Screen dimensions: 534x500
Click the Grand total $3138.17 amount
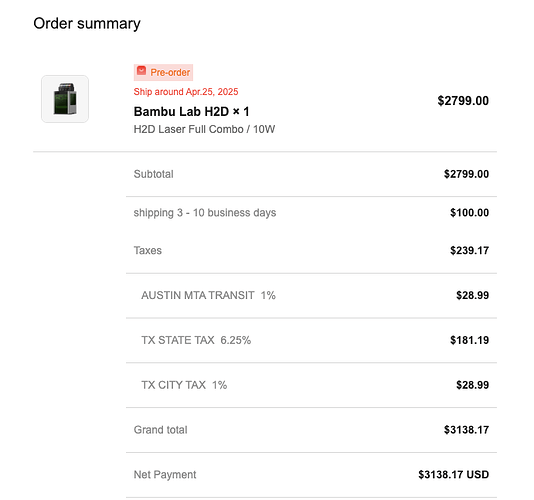click(x=466, y=430)
